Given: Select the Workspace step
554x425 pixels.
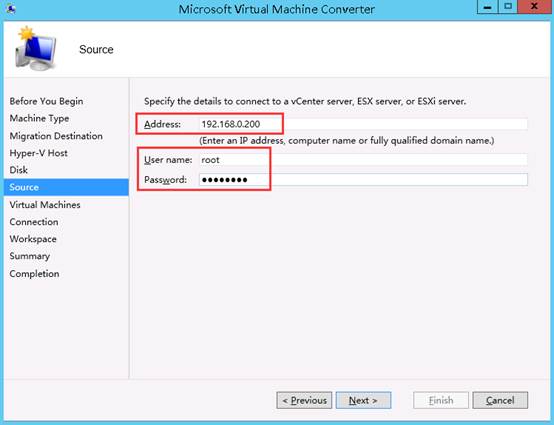Looking at the screenshot, I should coord(33,239).
